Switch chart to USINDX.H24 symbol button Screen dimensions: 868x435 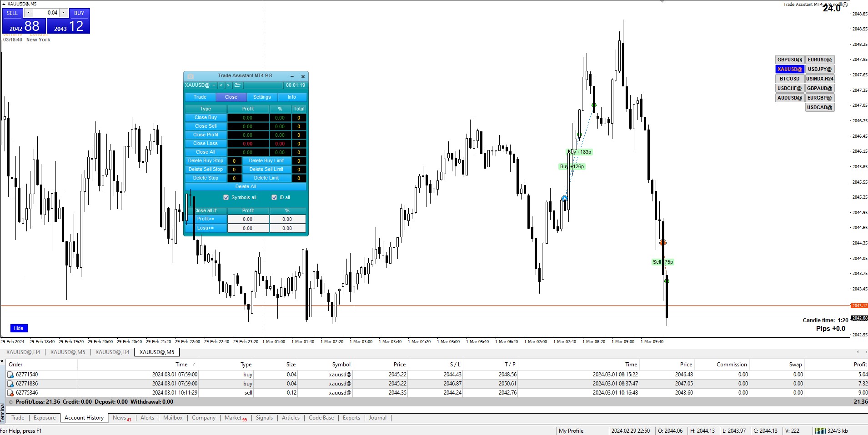(x=820, y=79)
